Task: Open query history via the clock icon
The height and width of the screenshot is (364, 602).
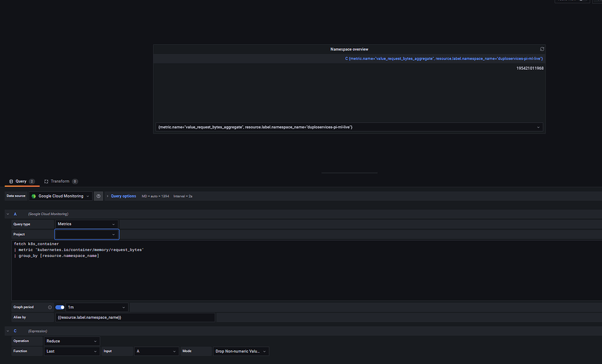Action: pos(99,196)
